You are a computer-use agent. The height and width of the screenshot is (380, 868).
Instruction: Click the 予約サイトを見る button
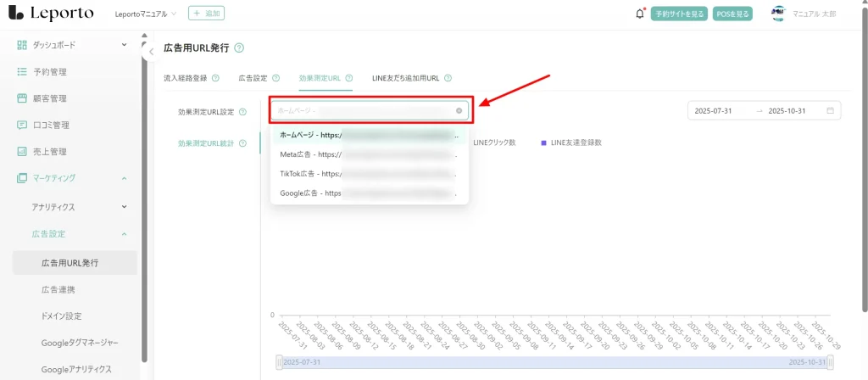pos(679,14)
